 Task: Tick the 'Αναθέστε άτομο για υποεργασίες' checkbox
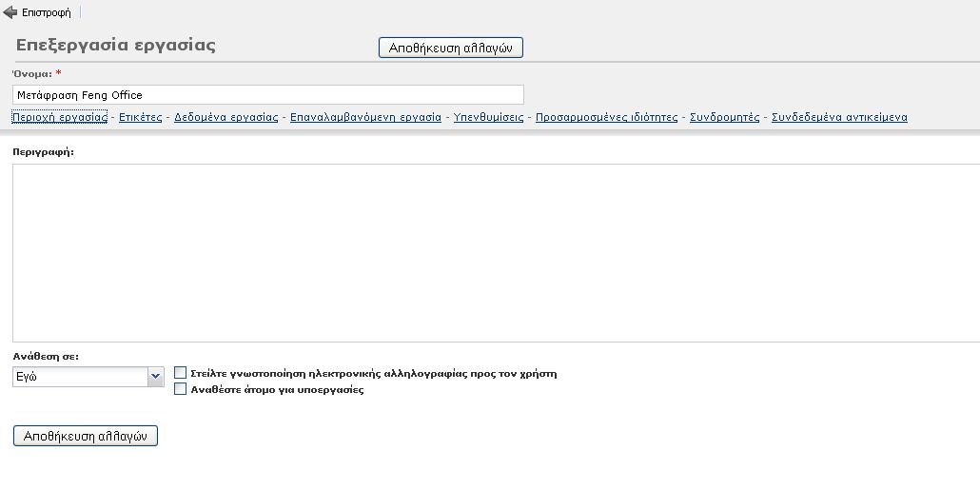click(x=181, y=388)
